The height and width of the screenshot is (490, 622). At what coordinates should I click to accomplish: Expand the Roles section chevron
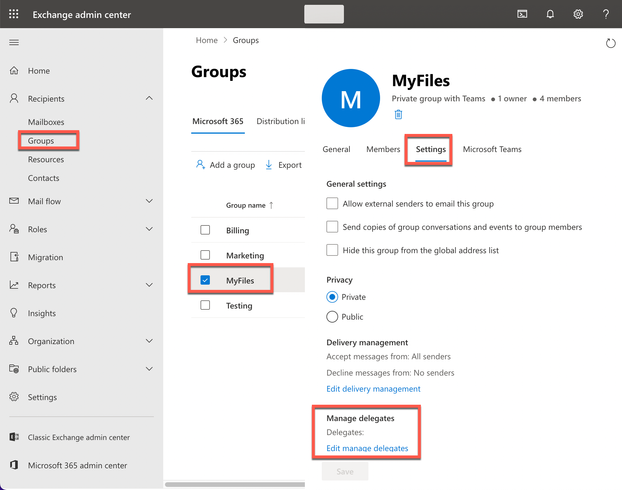coord(149,229)
